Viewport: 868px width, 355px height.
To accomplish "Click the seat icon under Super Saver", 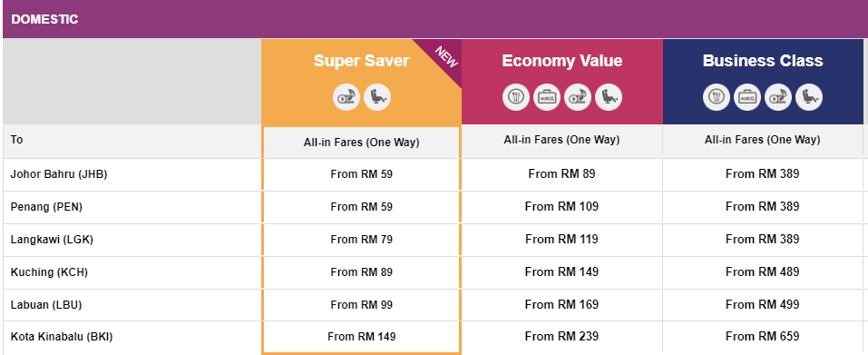I will pos(377,98).
